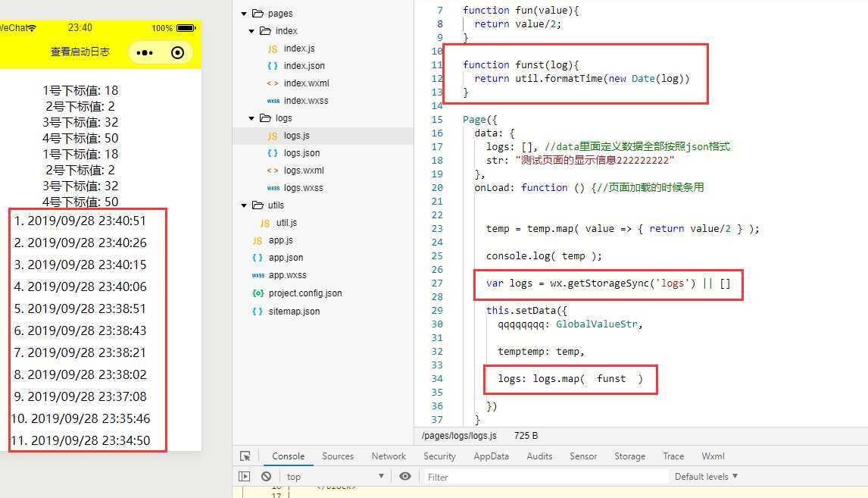Open index.json in the file tree

point(304,66)
